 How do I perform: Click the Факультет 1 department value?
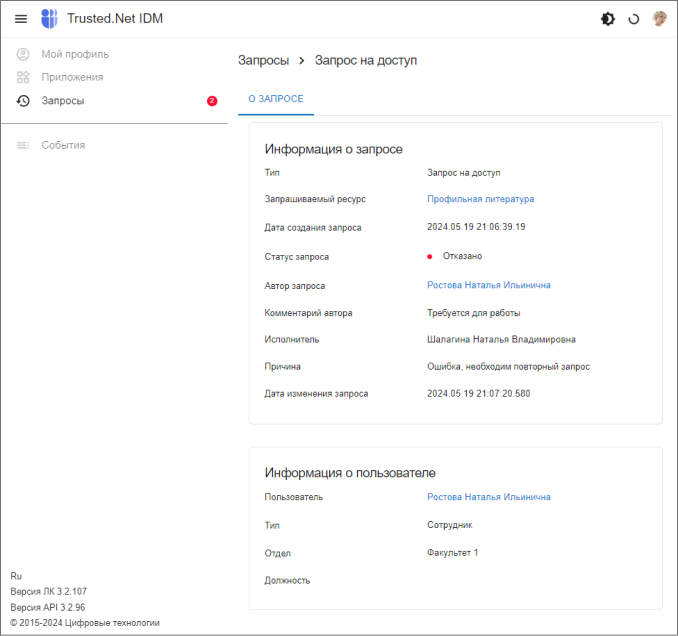tap(452, 553)
